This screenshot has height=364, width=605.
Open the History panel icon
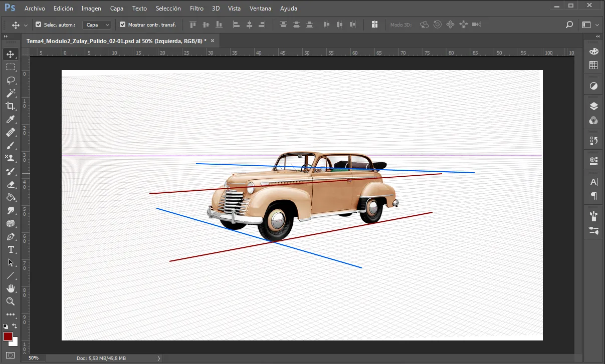(593, 141)
